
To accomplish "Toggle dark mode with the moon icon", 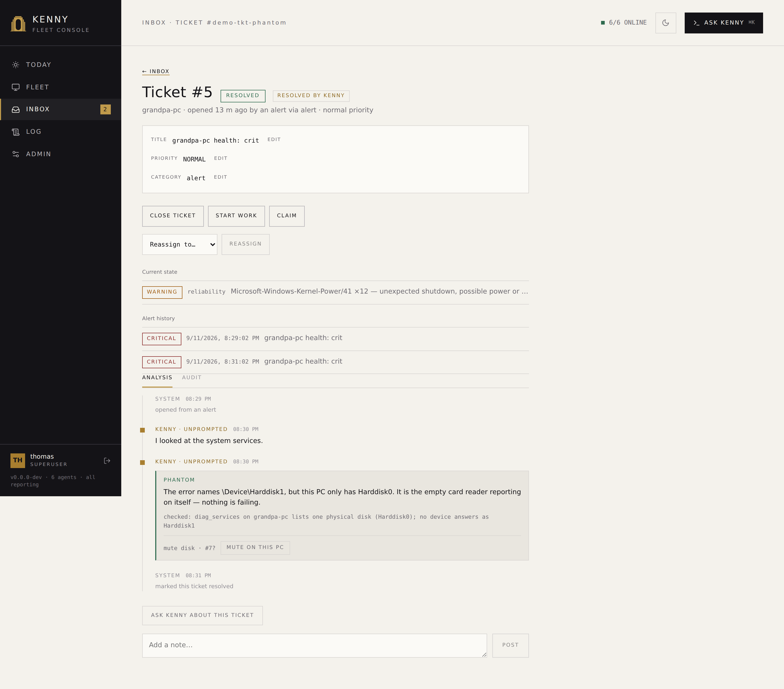I will click(665, 23).
